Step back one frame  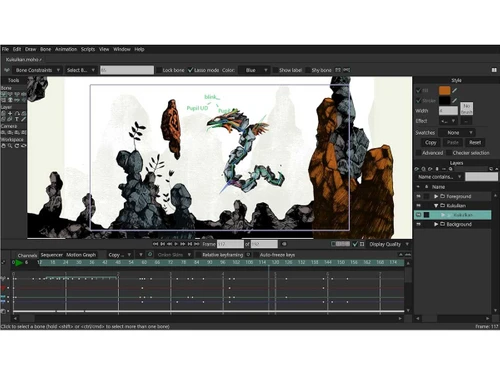169,244
